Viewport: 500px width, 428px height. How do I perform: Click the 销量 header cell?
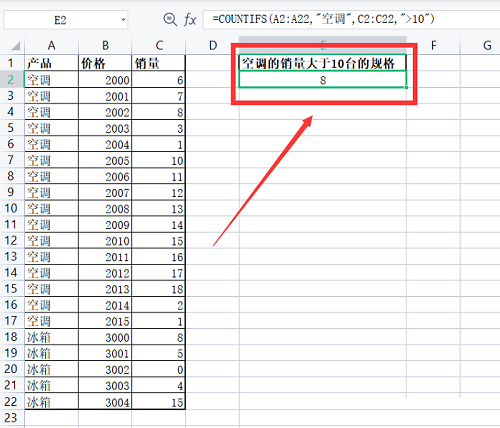click(x=159, y=63)
